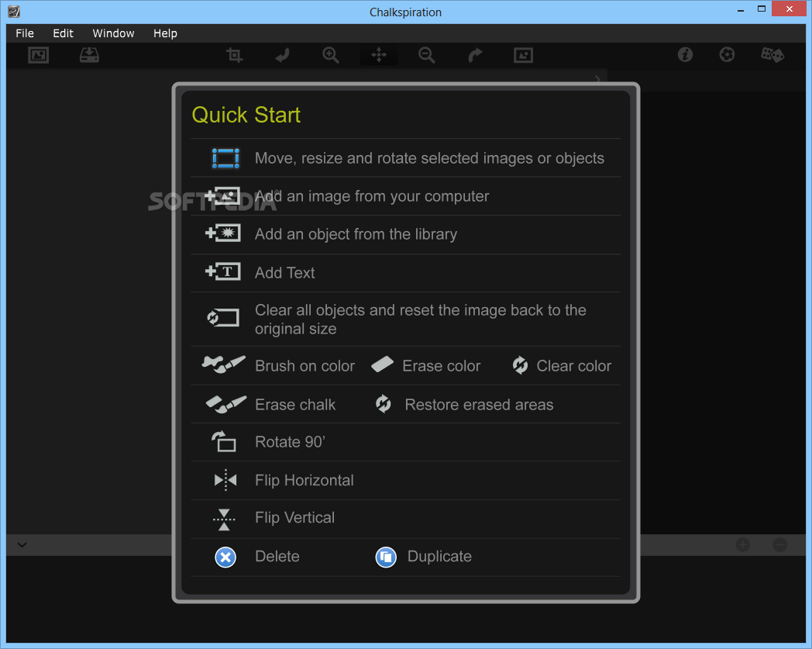This screenshot has height=649, width=812.
Task: Click the fit image to window icon
Action: coord(523,55)
